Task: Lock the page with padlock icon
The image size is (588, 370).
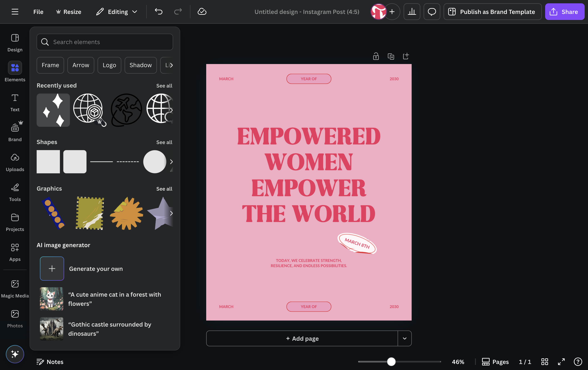Action: click(376, 56)
